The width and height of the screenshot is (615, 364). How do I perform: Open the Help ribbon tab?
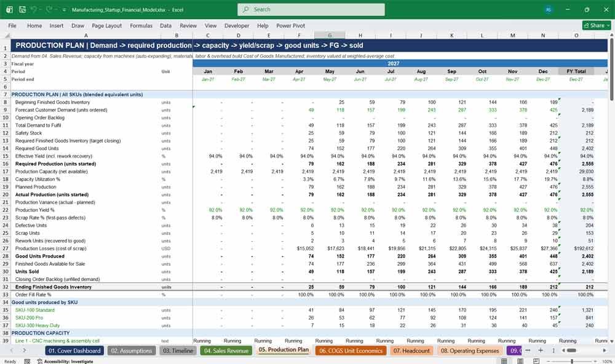pyautogui.click(x=263, y=25)
